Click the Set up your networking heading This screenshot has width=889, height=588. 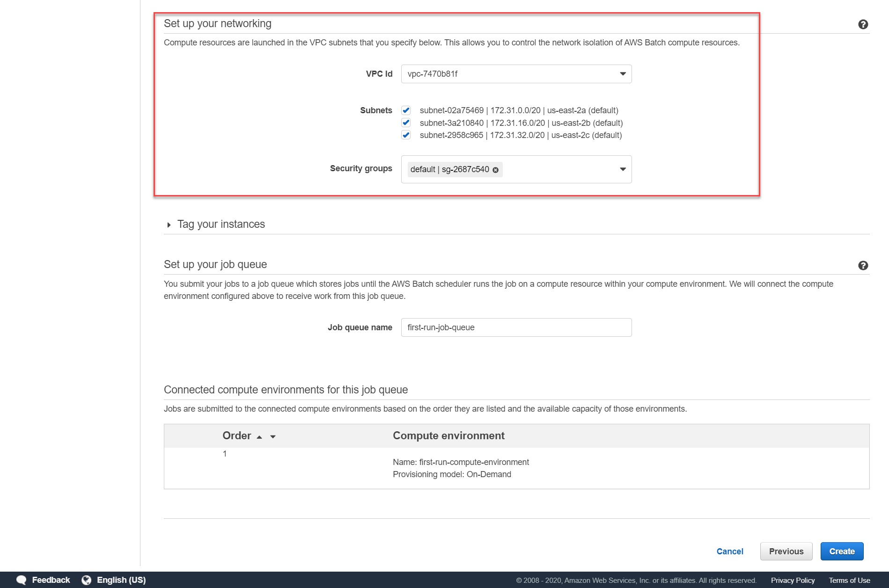point(218,23)
